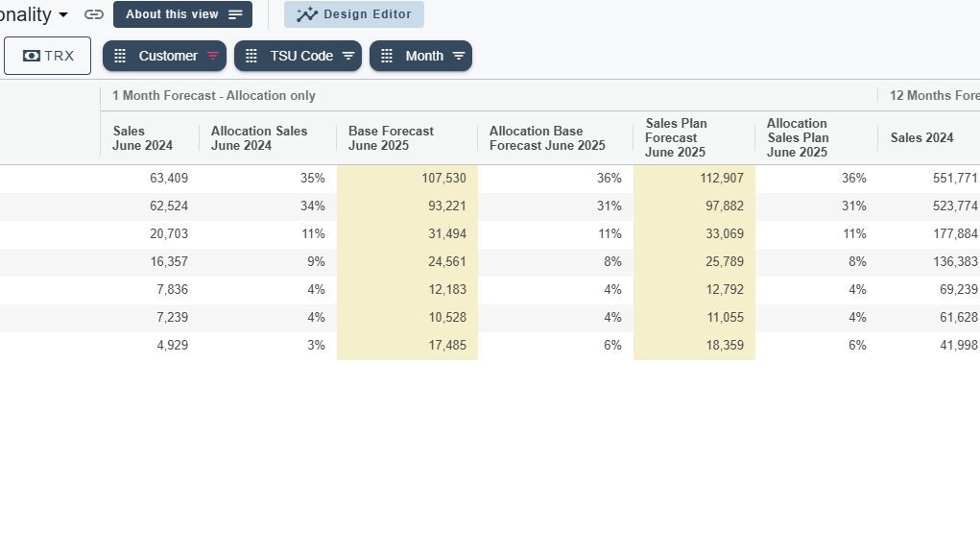980x558 pixels.
Task: Click the money icon in TRX button
Action: [x=32, y=56]
